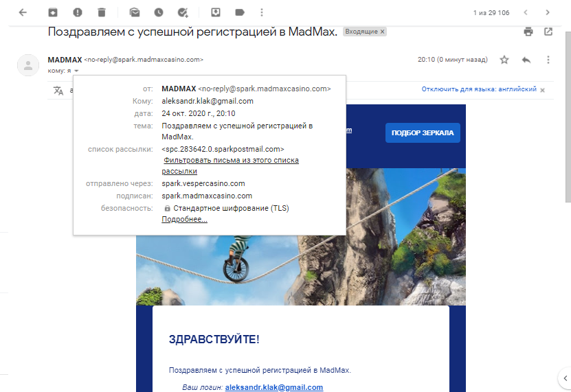The height and width of the screenshot is (392, 571).
Task: Go back to the inbox with the back arrow
Action: tap(23, 13)
